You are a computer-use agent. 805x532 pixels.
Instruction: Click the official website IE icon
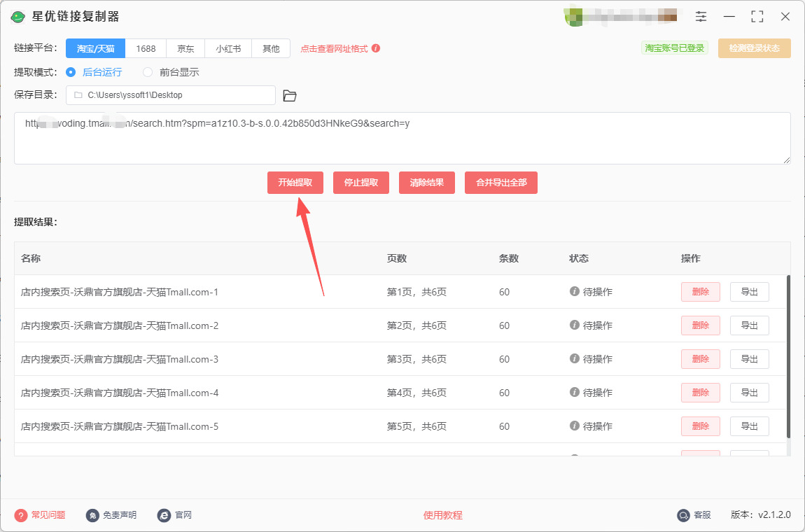tap(164, 515)
